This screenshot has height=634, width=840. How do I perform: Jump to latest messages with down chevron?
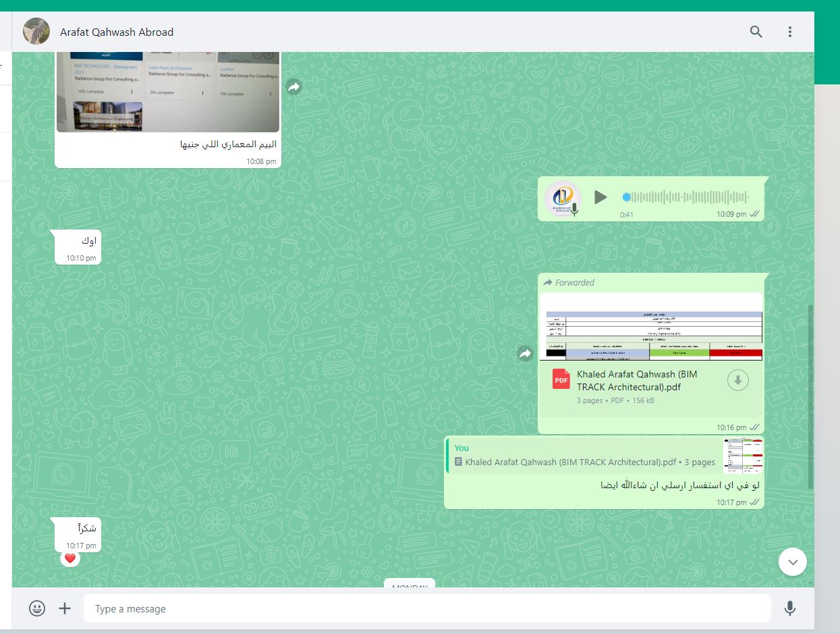pyautogui.click(x=793, y=561)
